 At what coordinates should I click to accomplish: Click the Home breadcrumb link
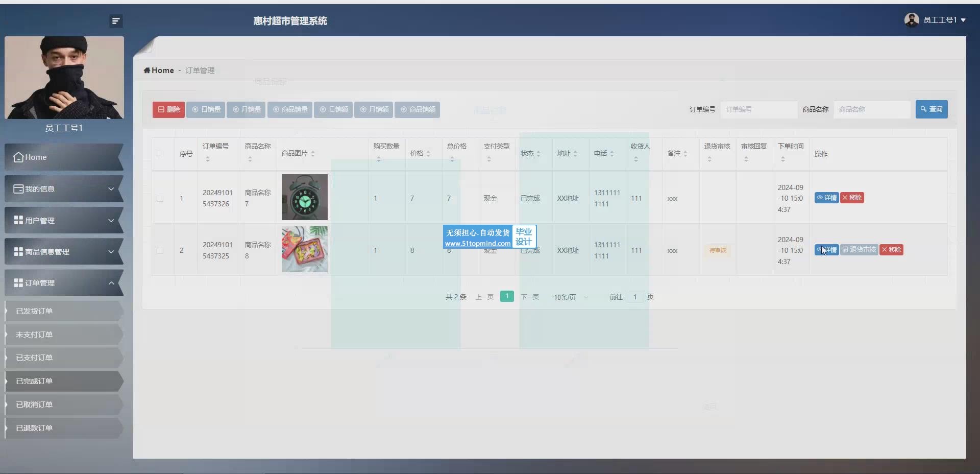click(162, 70)
